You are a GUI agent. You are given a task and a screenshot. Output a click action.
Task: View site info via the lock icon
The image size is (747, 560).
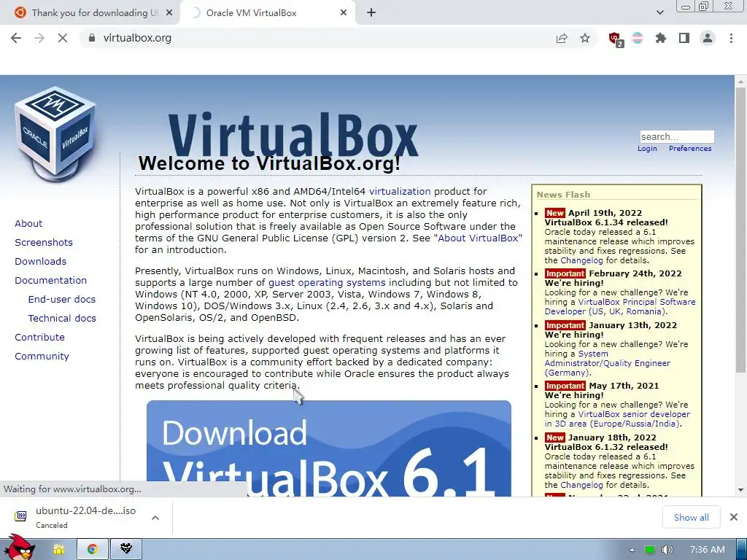tap(92, 38)
